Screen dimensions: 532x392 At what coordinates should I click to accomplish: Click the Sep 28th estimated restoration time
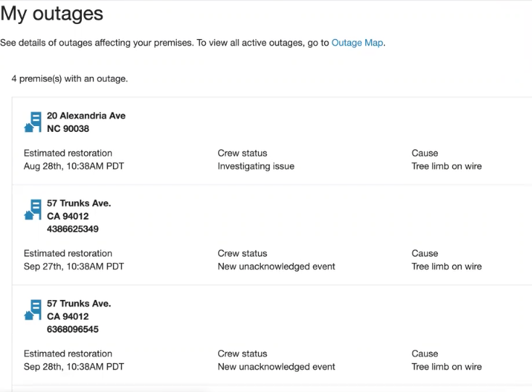(x=74, y=367)
